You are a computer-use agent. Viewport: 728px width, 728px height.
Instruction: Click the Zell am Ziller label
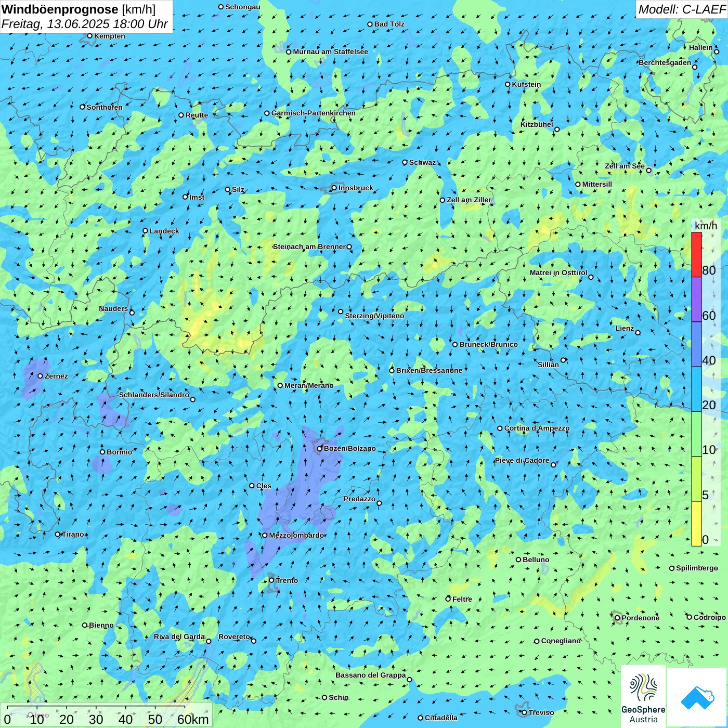(x=469, y=200)
